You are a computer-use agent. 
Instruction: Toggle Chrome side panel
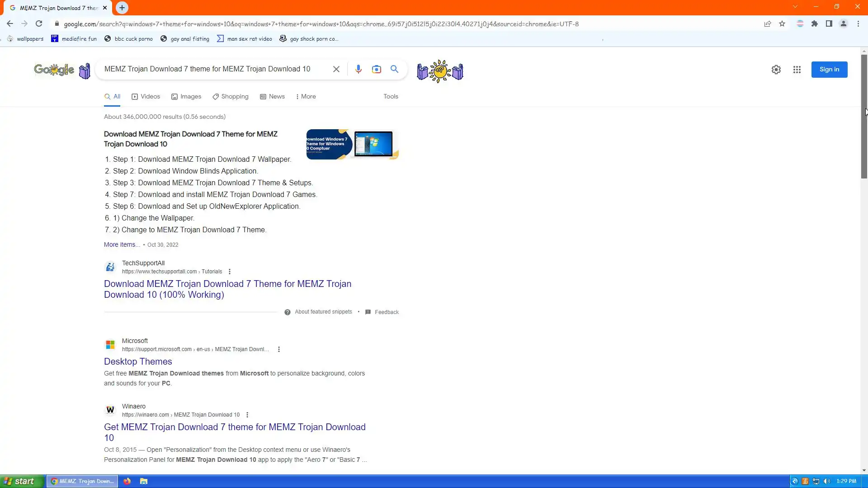click(x=829, y=24)
